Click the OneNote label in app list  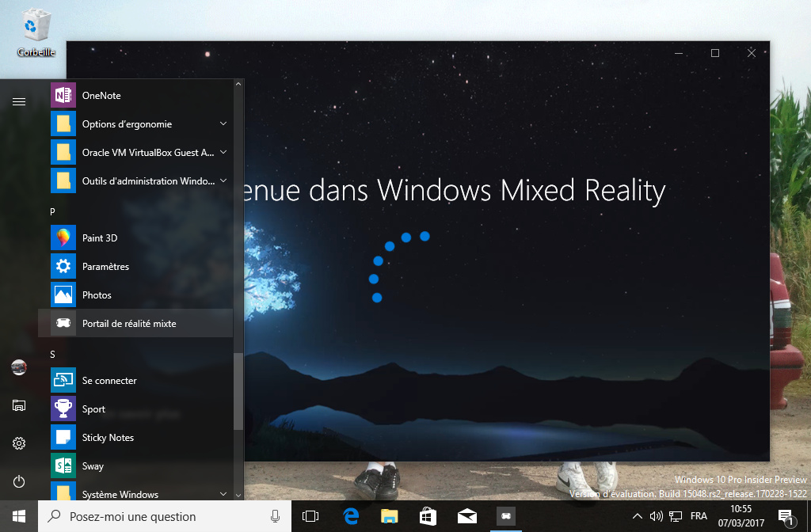pos(101,95)
